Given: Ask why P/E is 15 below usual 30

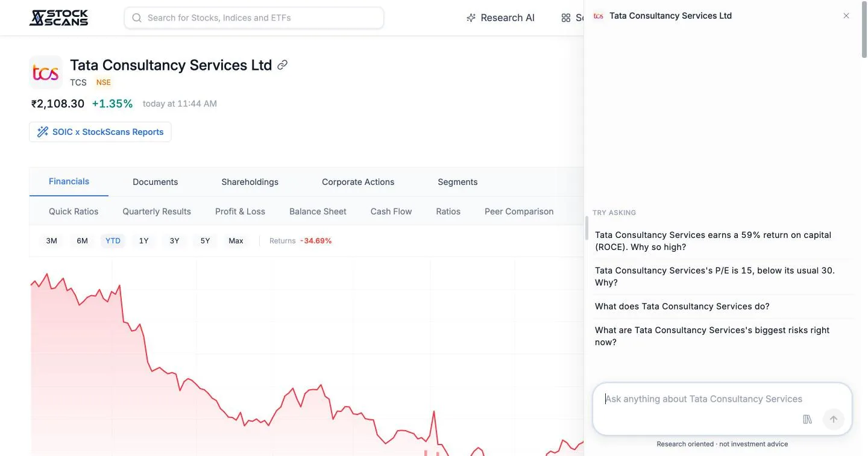Looking at the screenshot, I should pos(722,276).
